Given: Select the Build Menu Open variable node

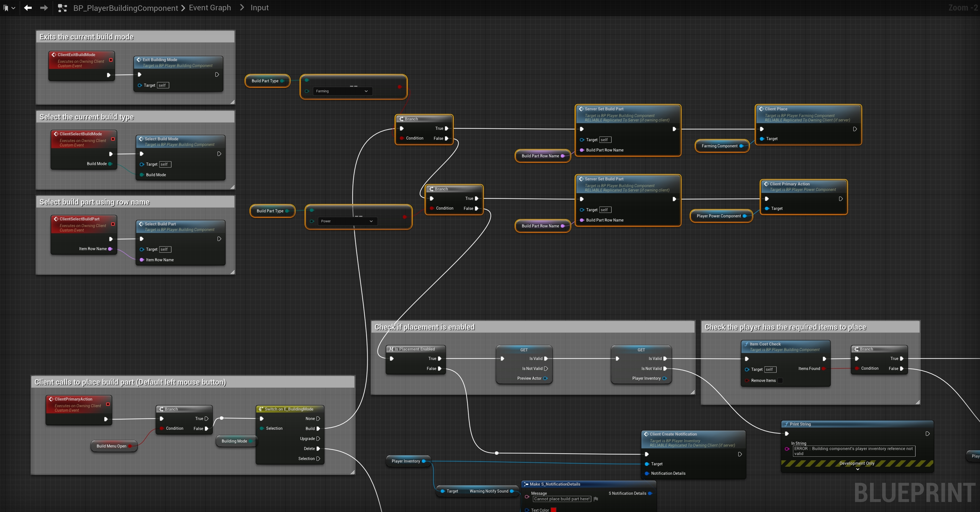Looking at the screenshot, I should point(111,446).
